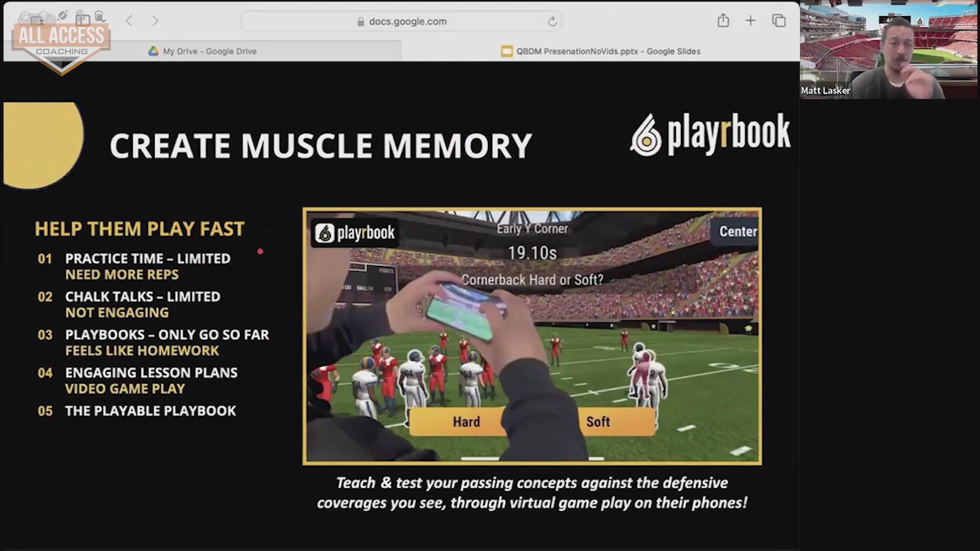This screenshot has width=980, height=551.
Task: Click Matt Lasker's webcam thumbnail
Action: 889,50
